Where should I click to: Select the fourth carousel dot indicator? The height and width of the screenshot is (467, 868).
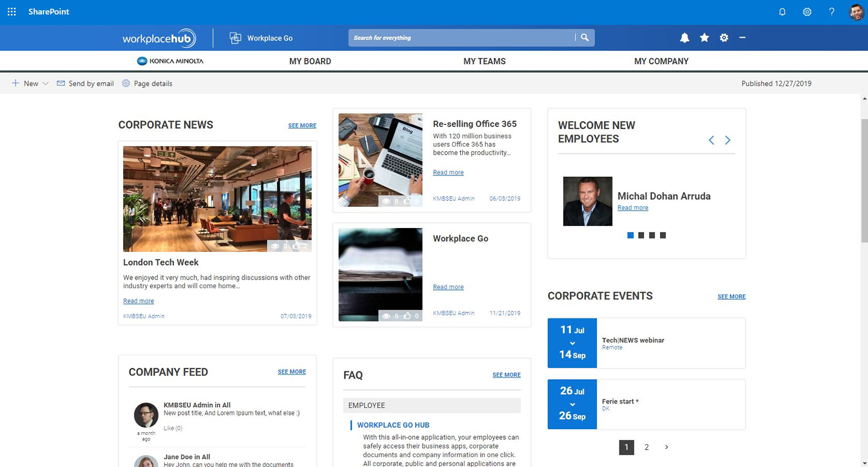(x=663, y=235)
